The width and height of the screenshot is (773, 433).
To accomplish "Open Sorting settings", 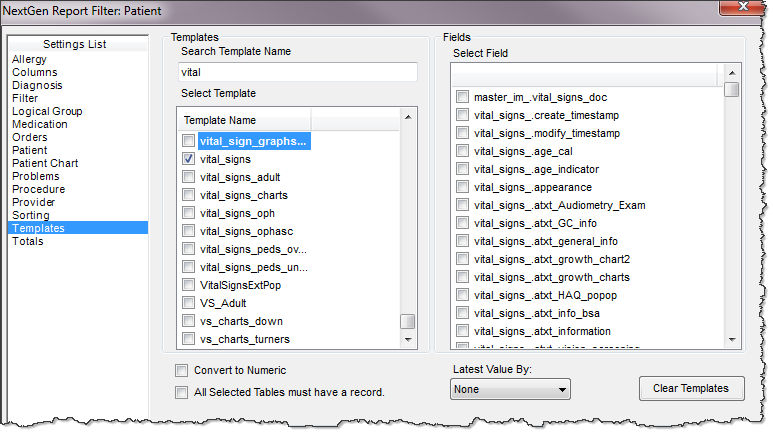I will [x=31, y=216].
